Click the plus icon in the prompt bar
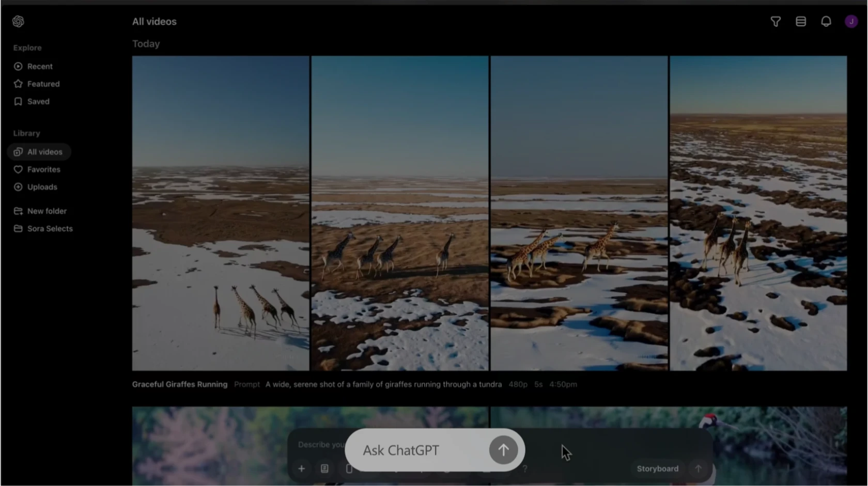 pyautogui.click(x=302, y=468)
